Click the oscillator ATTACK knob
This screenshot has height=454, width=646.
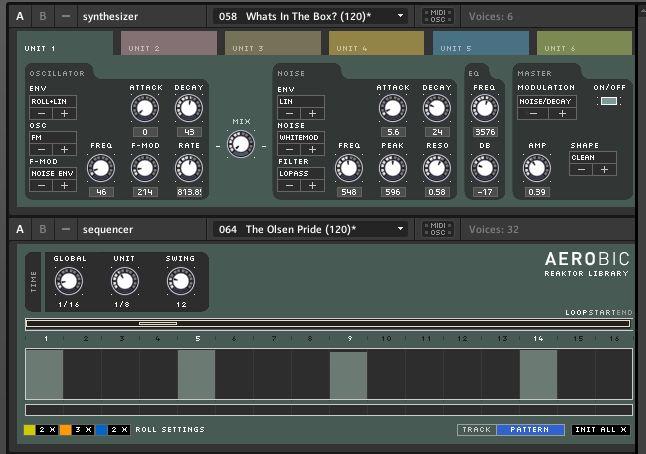[x=145, y=108]
